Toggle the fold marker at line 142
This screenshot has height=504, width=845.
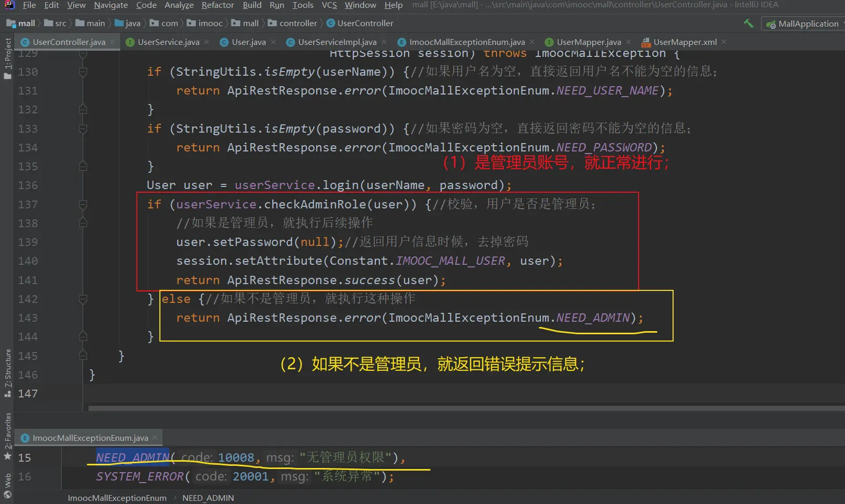[83, 299]
